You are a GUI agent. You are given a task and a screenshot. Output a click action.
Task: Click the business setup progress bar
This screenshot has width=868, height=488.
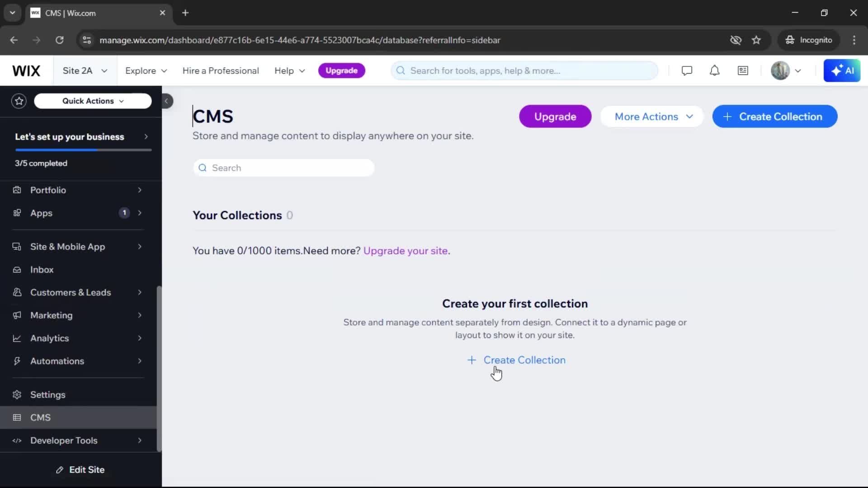pos(83,150)
